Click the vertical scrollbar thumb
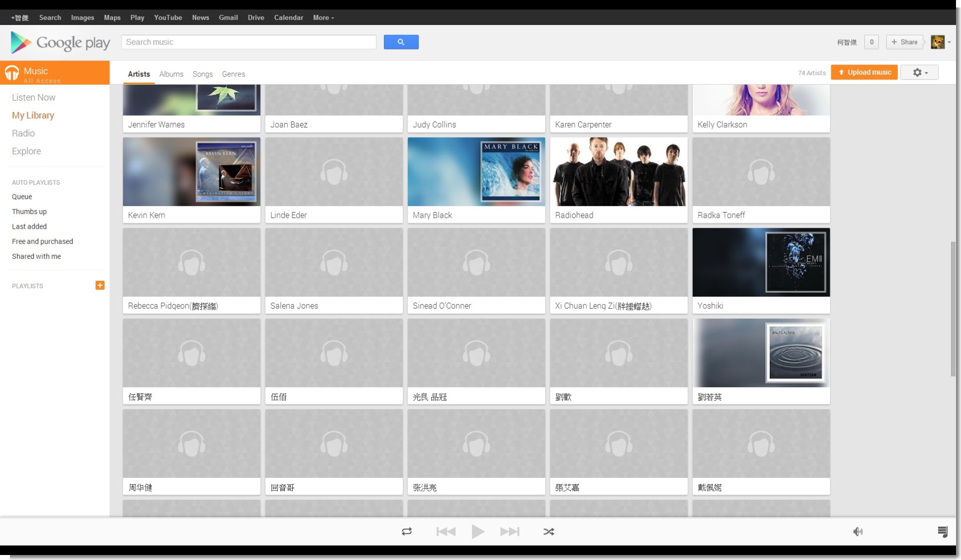This screenshot has width=961, height=560. tap(953, 309)
